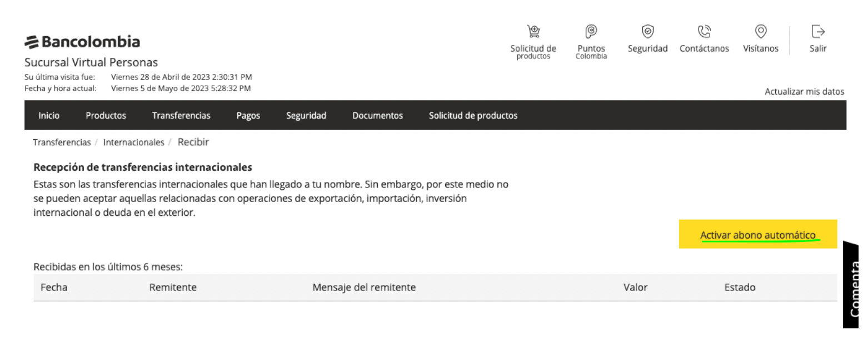Select Documentos from the navigation menu
The image size is (868, 345).
[377, 115]
